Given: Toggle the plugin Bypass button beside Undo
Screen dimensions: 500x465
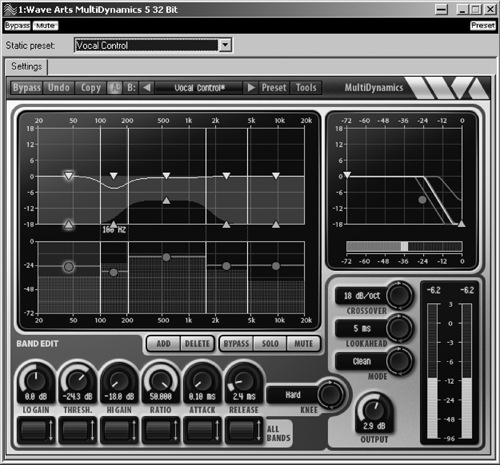Looking at the screenshot, I should point(27,88).
